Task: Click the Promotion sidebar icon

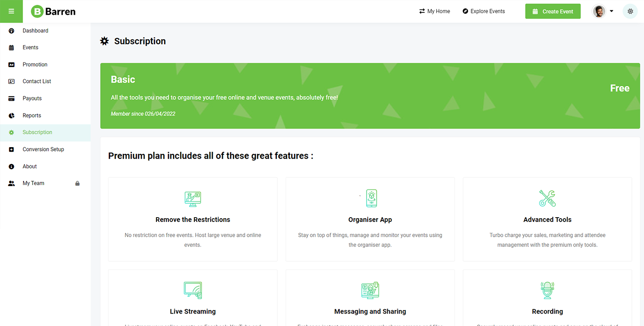Action: pos(12,65)
